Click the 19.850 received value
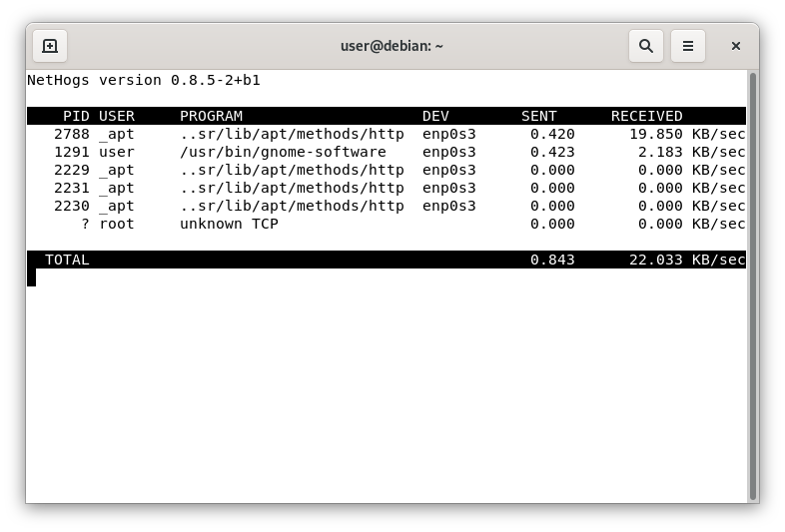 click(x=656, y=134)
